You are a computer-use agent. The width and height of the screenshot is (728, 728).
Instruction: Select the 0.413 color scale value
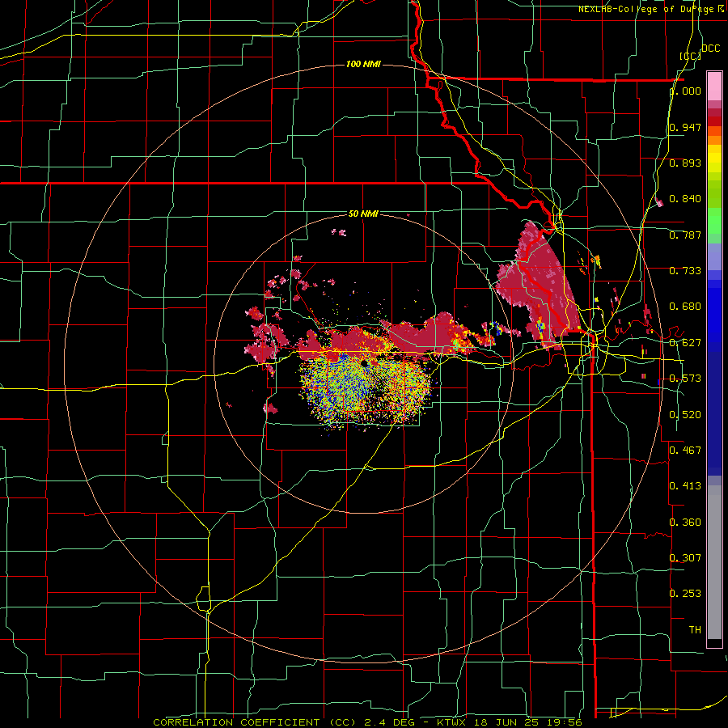point(685,486)
